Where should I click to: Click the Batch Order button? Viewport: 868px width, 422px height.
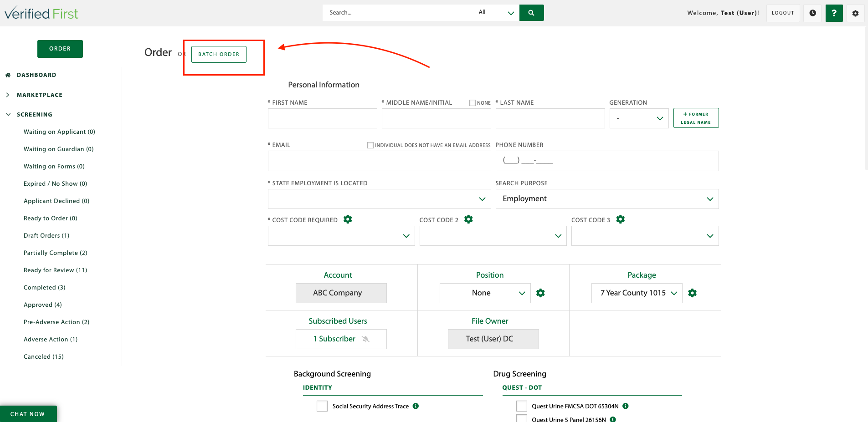point(219,54)
